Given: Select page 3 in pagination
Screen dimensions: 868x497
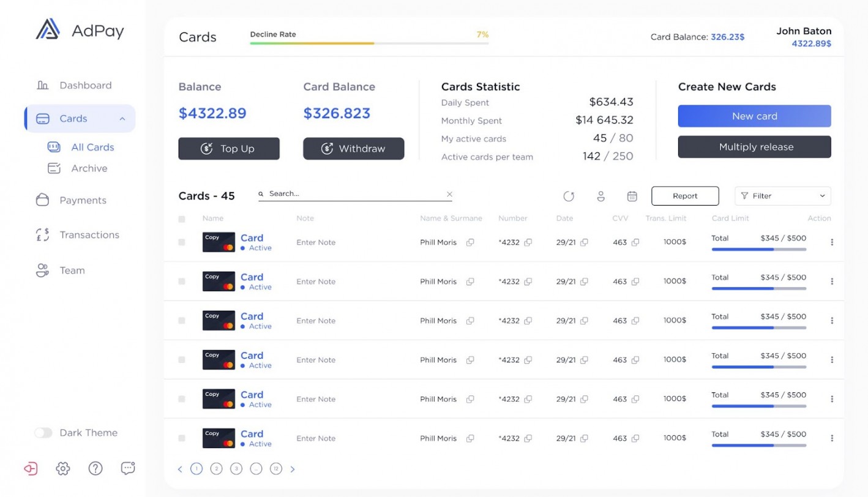Looking at the screenshot, I should [236, 469].
